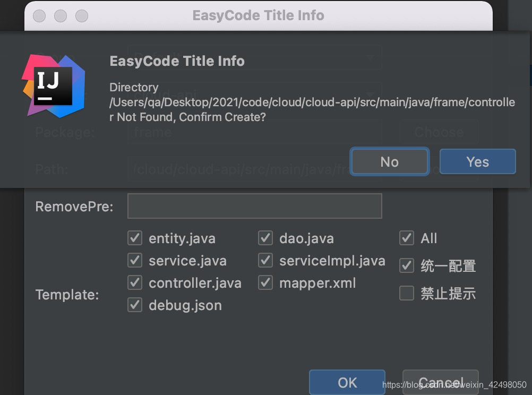Click the IntelliJ IDEA logo icon
This screenshot has width=532, height=395.
click(54, 86)
